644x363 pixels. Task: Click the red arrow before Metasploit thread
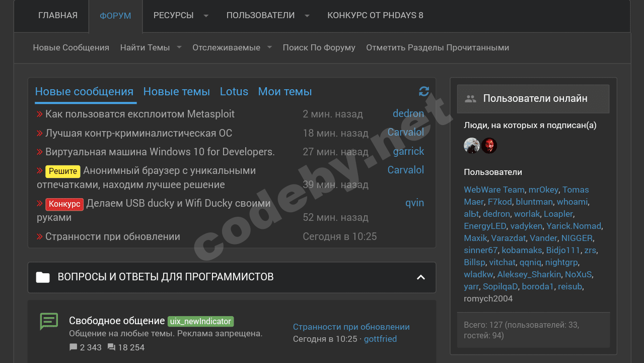point(40,114)
